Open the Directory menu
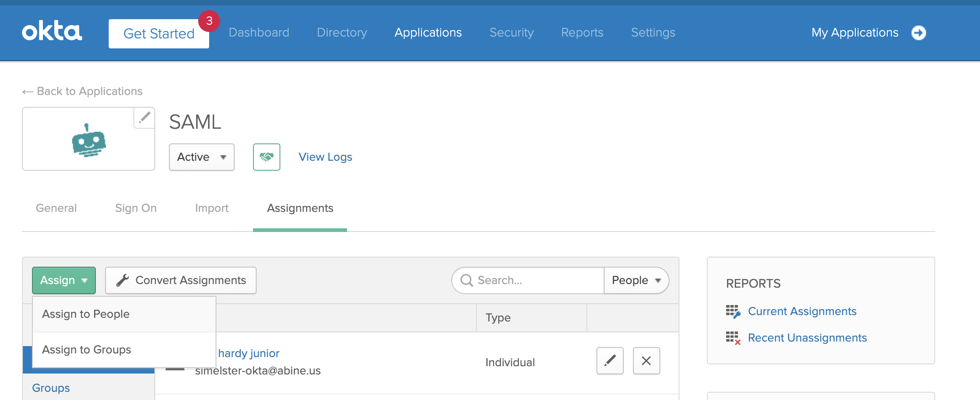 [342, 32]
